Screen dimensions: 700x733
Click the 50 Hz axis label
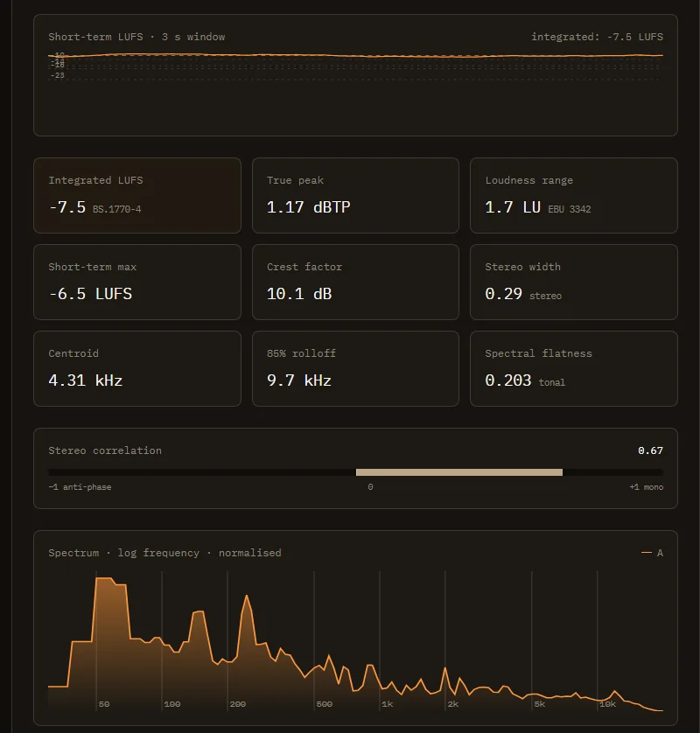[104, 704]
